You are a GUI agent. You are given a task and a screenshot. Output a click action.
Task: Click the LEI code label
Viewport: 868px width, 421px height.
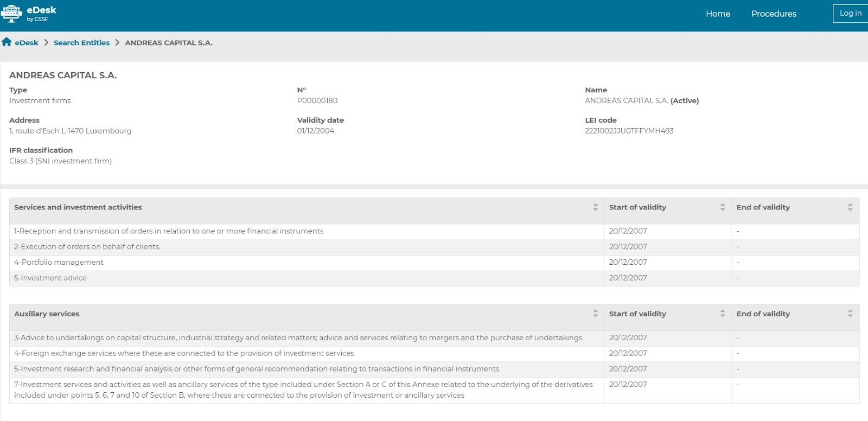tap(601, 120)
